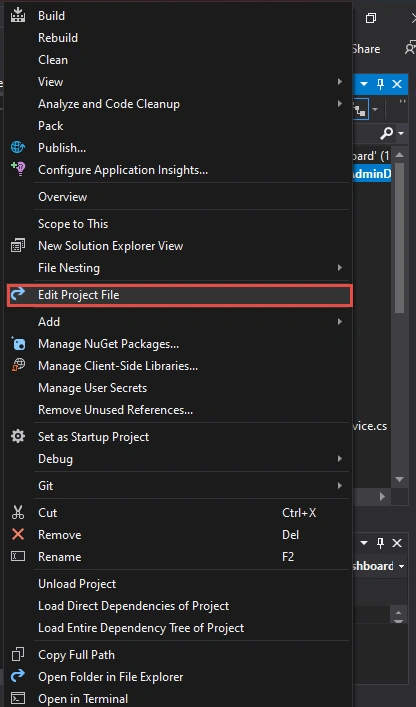Image resolution: width=416 pixels, height=707 pixels.
Task: Click the Set as Startup Project gear icon
Action: pos(18,436)
